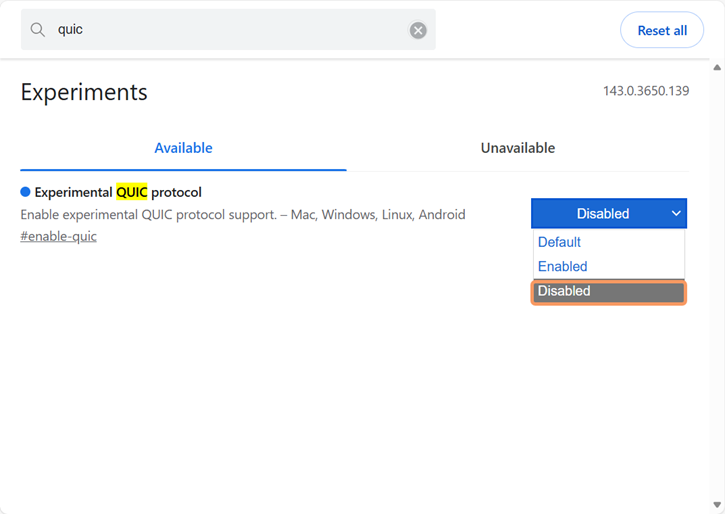The width and height of the screenshot is (725, 514).
Task: Switch to the Available tab
Action: (x=183, y=148)
